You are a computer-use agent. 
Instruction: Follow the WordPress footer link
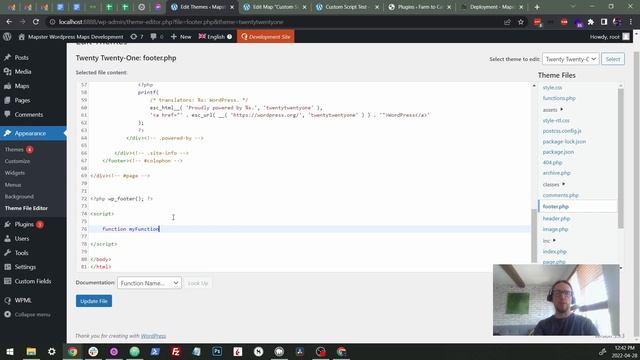click(x=153, y=336)
